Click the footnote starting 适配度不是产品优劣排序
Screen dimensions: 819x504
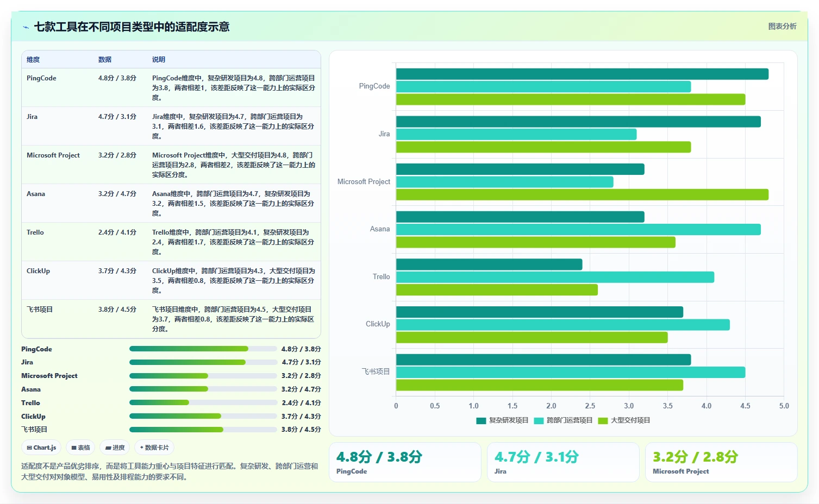[170, 471]
